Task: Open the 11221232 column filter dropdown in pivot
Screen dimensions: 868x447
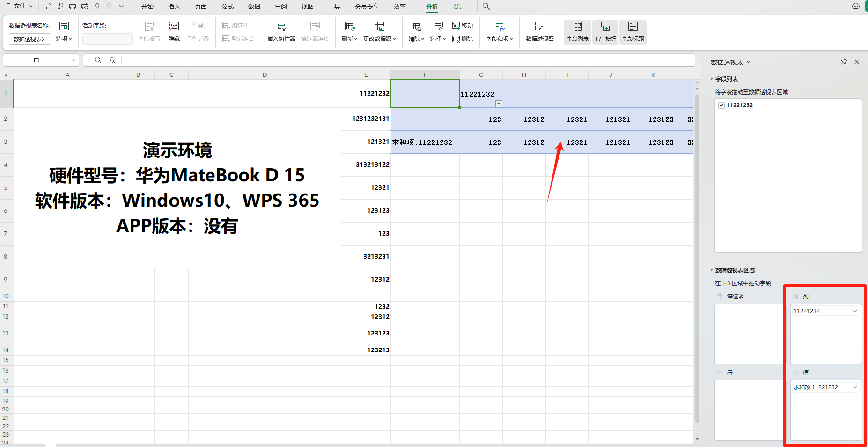Action: [x=499, y=104]
